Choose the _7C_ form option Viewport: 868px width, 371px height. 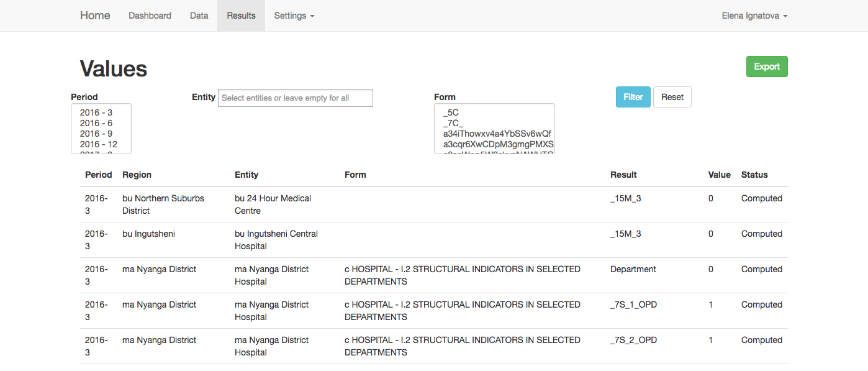click(x=453, y=123)
